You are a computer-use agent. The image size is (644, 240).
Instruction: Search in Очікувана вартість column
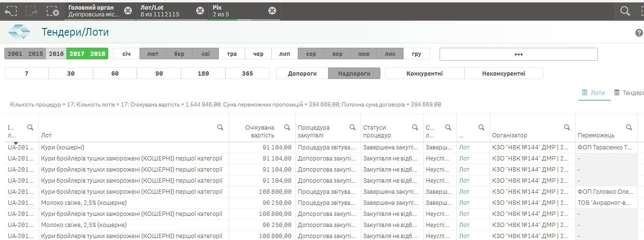[287, 127]
